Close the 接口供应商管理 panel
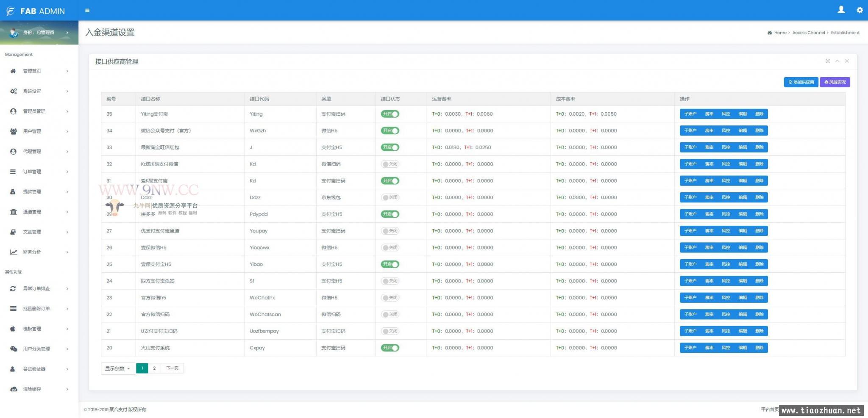Viewport: 868px width, 418px height. tap(847, 61)
